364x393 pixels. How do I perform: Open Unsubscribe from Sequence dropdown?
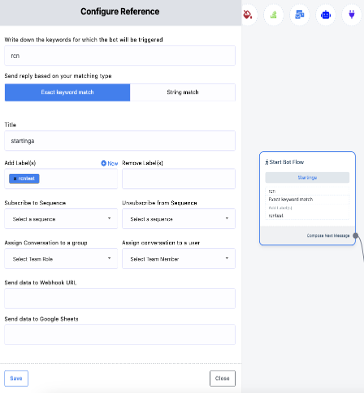click(179, 219)
